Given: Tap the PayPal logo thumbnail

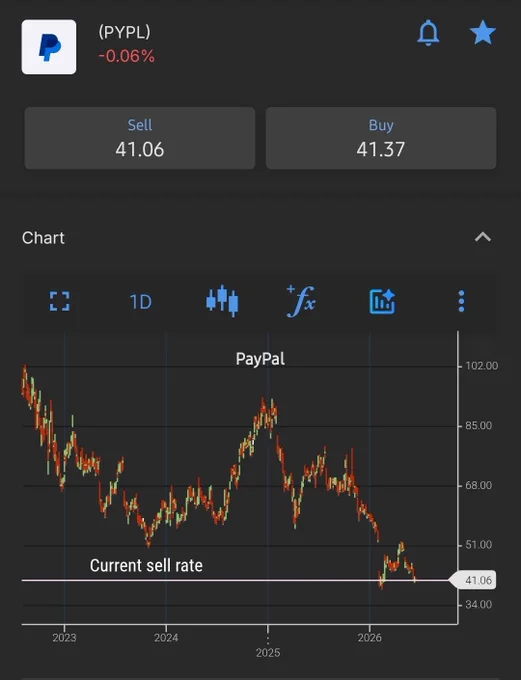Looking at the screenshot, I should [x=49, y=47].
